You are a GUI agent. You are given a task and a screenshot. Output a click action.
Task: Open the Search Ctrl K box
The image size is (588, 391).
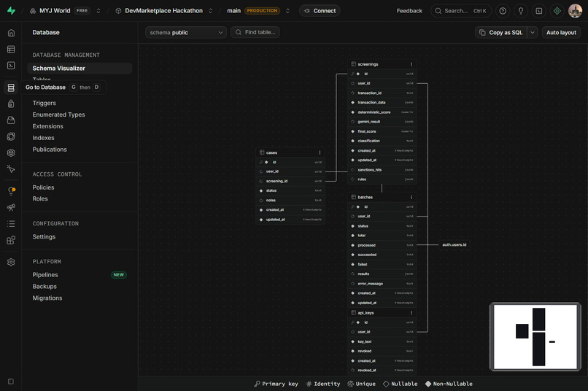tap(461, 11)
